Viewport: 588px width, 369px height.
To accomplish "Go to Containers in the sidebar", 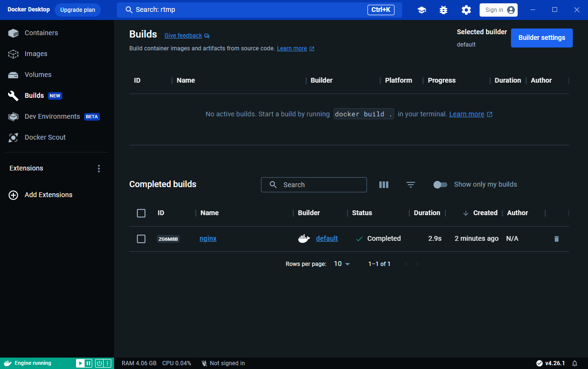I will (41, 33).
